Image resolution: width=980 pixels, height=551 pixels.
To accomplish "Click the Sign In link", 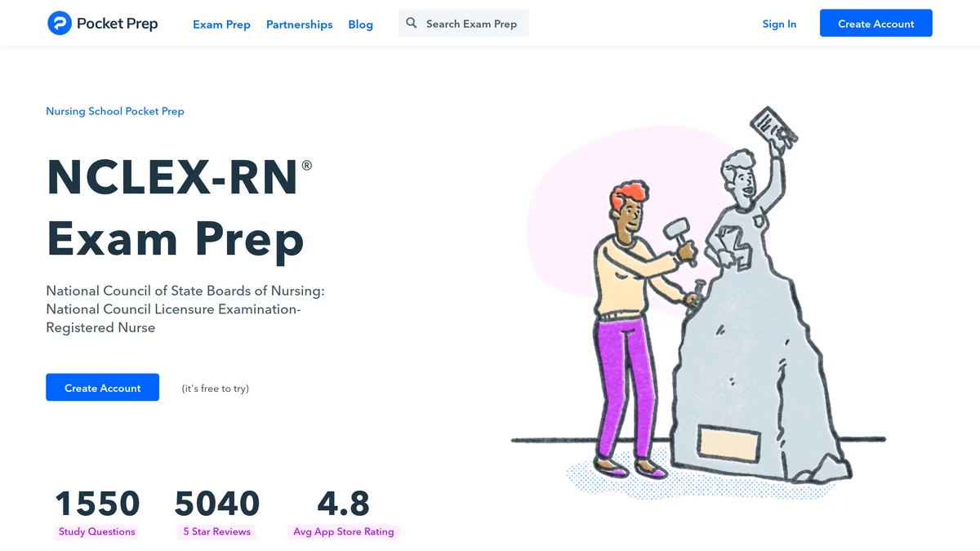I will (779, 24).
